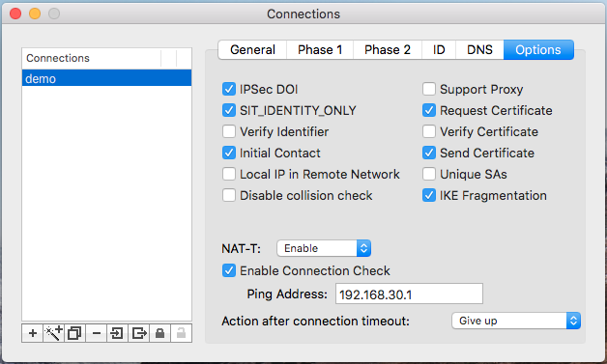Minimize the Connections window

[35, 14]
